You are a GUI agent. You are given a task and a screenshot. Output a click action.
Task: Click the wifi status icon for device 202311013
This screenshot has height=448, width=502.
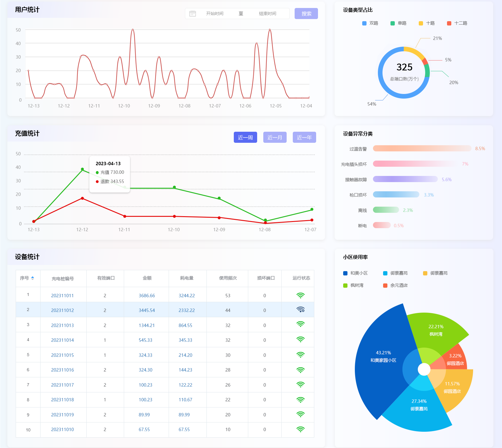point(300,324)
